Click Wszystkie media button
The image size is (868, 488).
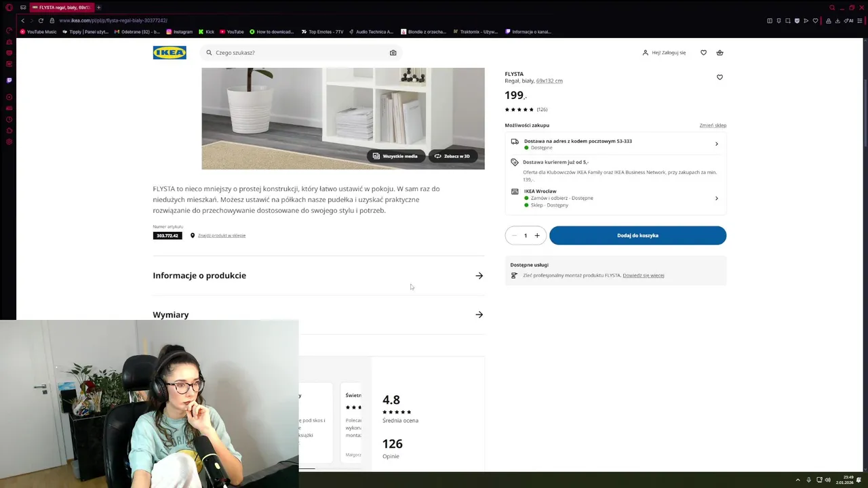395,156
